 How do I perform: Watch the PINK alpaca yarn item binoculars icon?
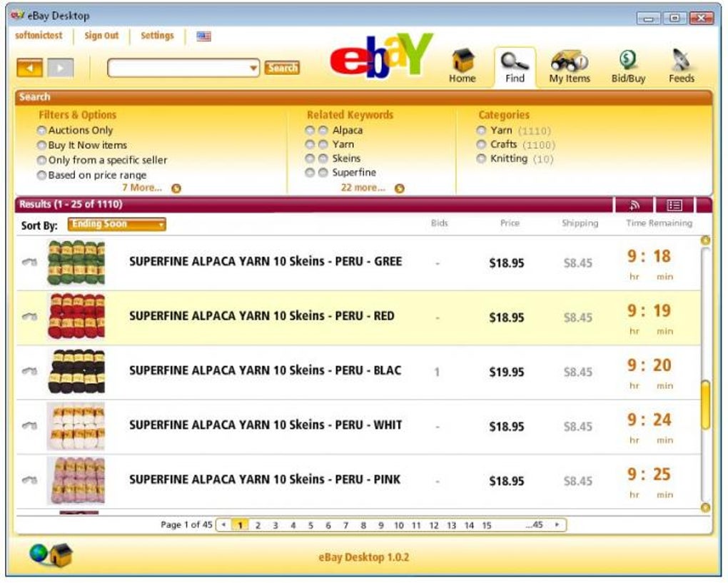click(x=29, y=480)
